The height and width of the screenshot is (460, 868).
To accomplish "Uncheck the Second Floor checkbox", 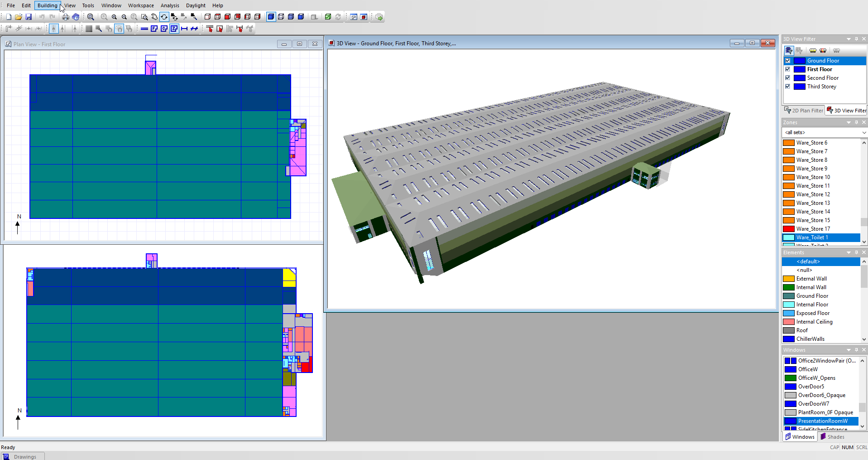I will tap(788, 78).
